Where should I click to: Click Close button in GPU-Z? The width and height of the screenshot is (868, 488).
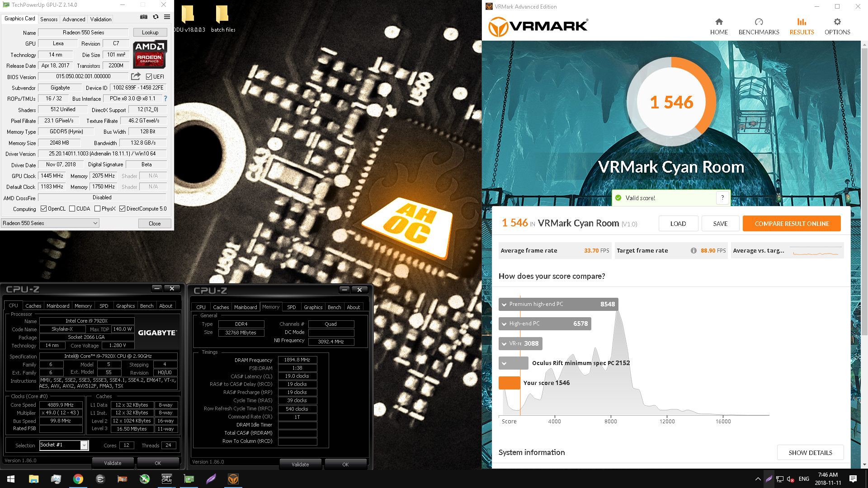155,223
